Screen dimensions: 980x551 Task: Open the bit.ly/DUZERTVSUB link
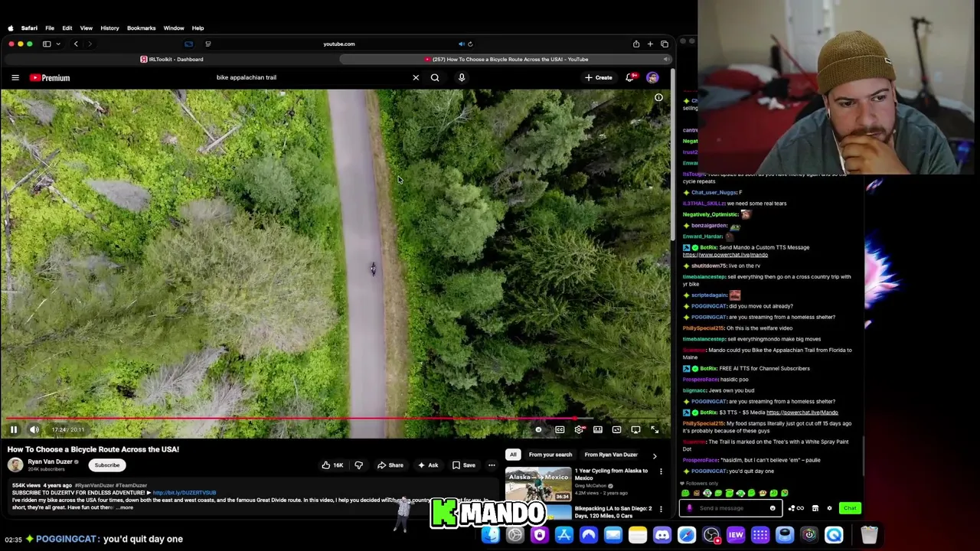coord(185,493)
